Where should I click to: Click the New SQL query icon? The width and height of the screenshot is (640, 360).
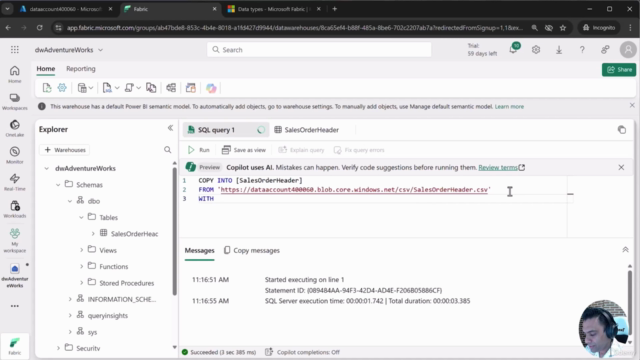click(x=107, y=88)
